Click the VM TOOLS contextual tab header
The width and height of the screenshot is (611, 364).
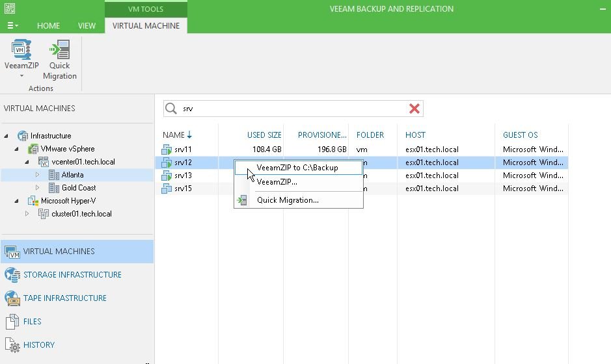(146, 9)
